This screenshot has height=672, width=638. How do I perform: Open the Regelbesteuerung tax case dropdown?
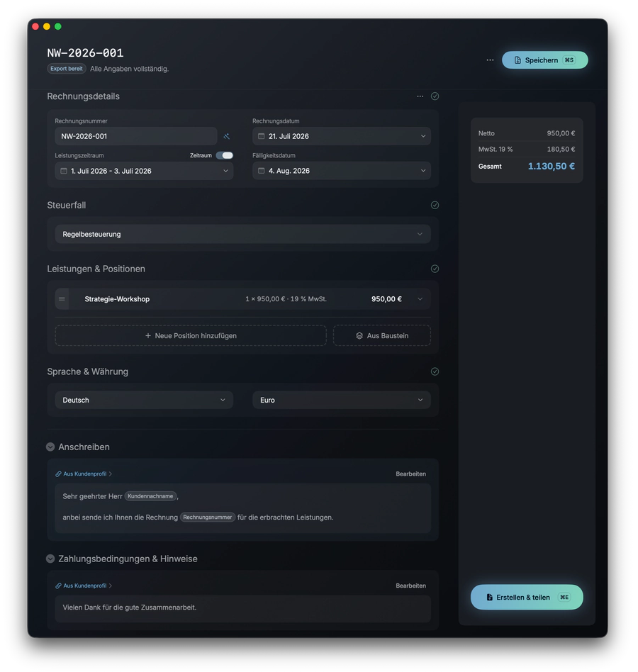coord(242,234)
